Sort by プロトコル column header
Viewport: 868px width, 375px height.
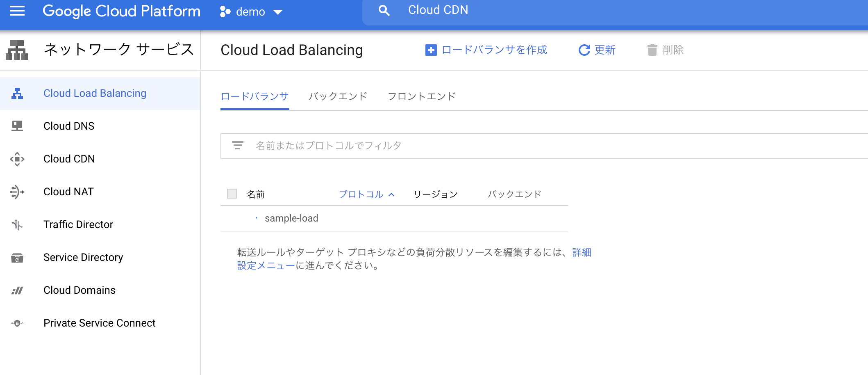(361, 194)
